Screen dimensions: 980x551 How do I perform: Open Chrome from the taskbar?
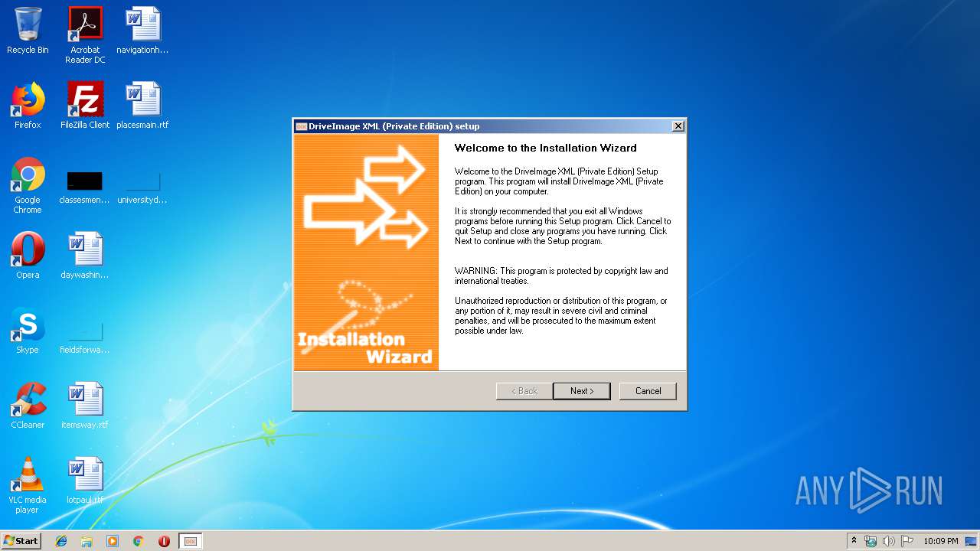pyautogui.click(x=139, y=541)
